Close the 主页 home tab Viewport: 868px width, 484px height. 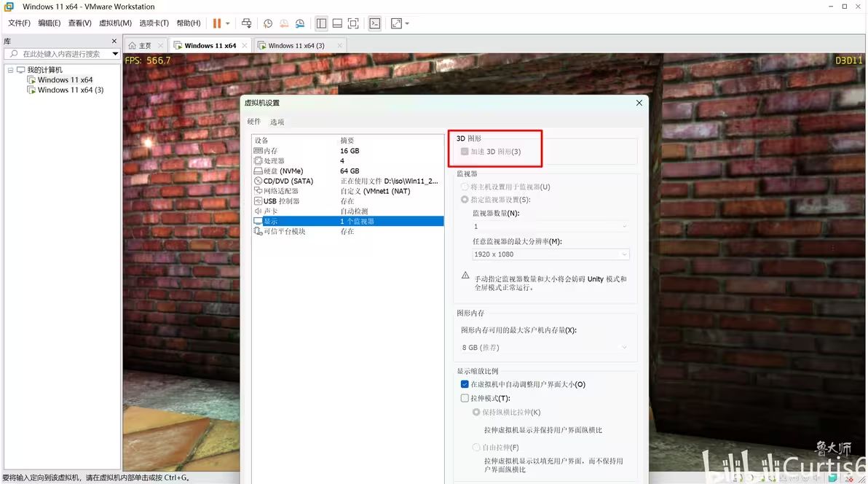click(x=160, y=45)
